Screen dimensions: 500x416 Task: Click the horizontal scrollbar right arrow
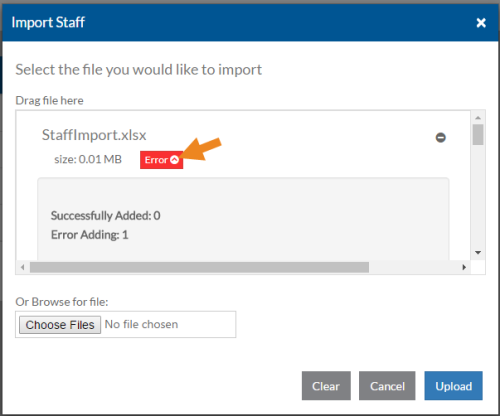pyautogui.click(x=464, y=267)
